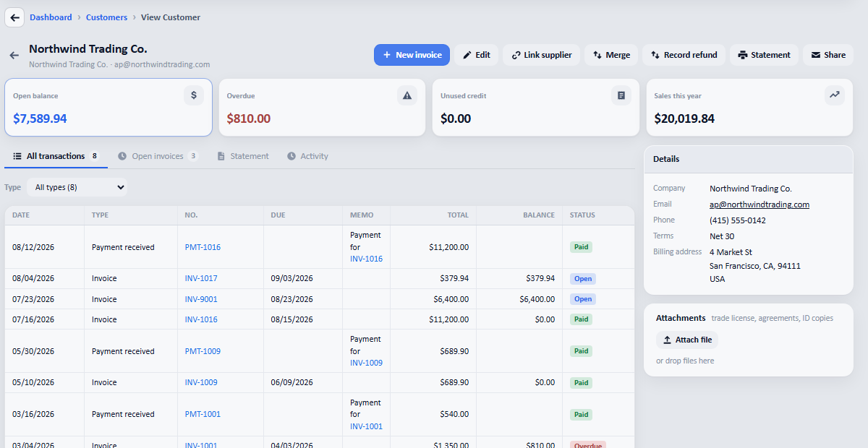Open INV-1016 in the No. column
868x448 pixels.
click(201, 319)
